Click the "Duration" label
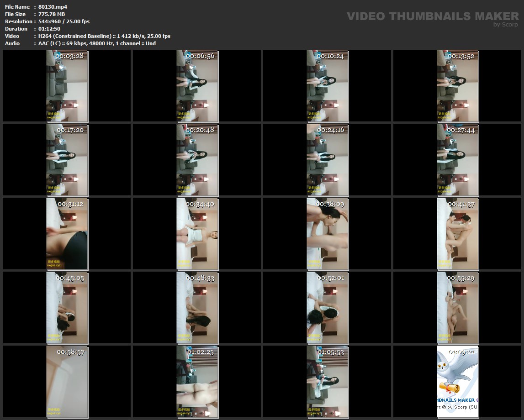524x420 pixels. [x=16, y=29]
